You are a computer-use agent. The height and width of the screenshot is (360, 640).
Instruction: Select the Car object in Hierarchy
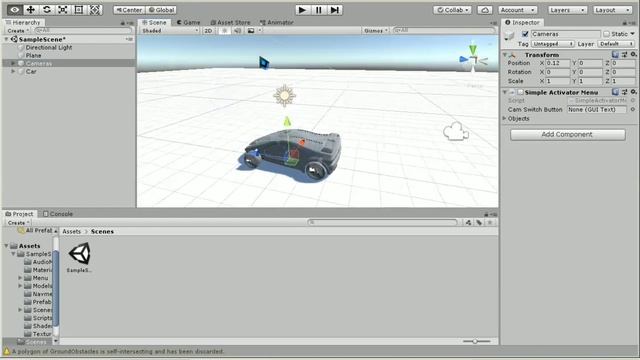[x=31, y=71]
